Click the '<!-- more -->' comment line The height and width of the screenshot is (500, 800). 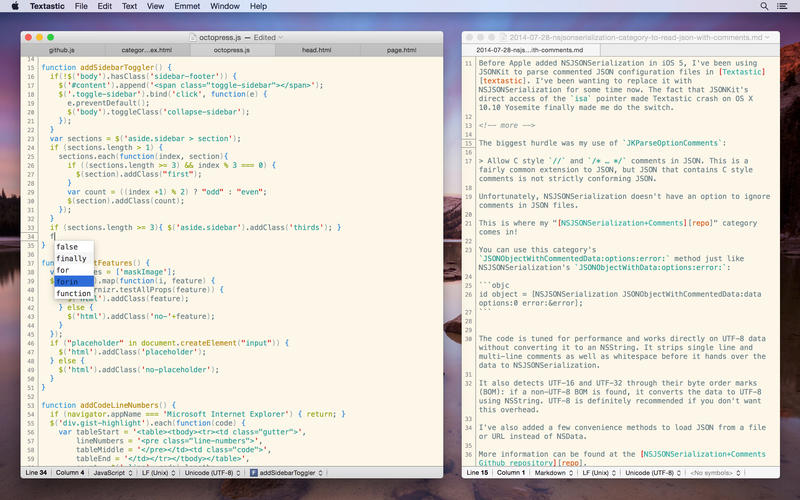coord(507,126)
